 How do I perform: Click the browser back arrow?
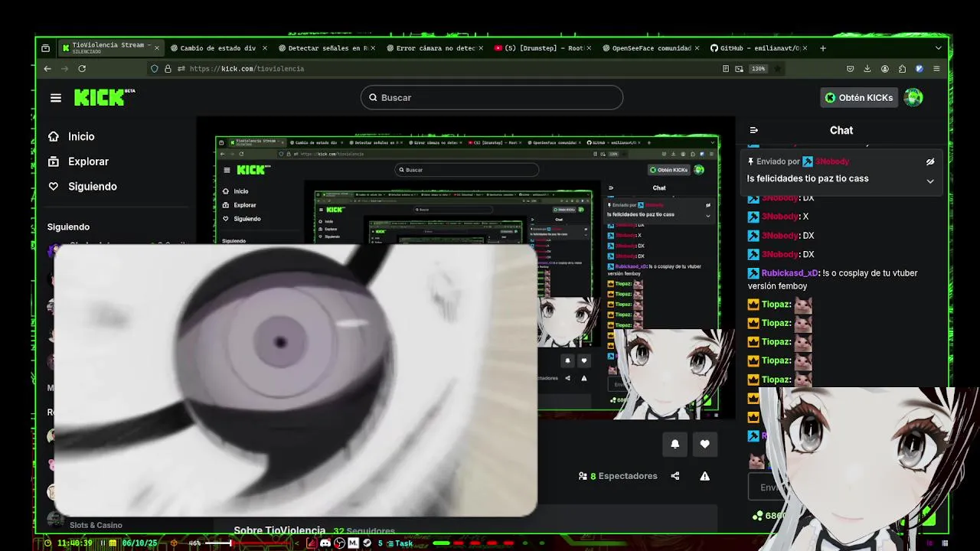pos(47,69)
